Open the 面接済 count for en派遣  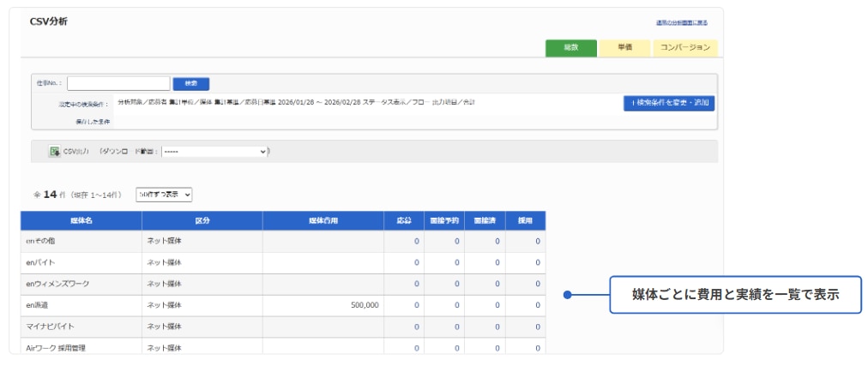[497, 305]
